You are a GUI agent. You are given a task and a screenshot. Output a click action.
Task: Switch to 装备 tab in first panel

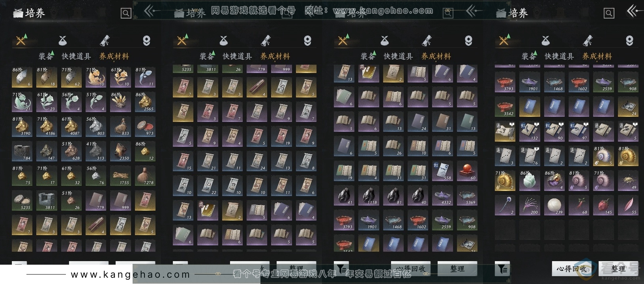(46, 56)
